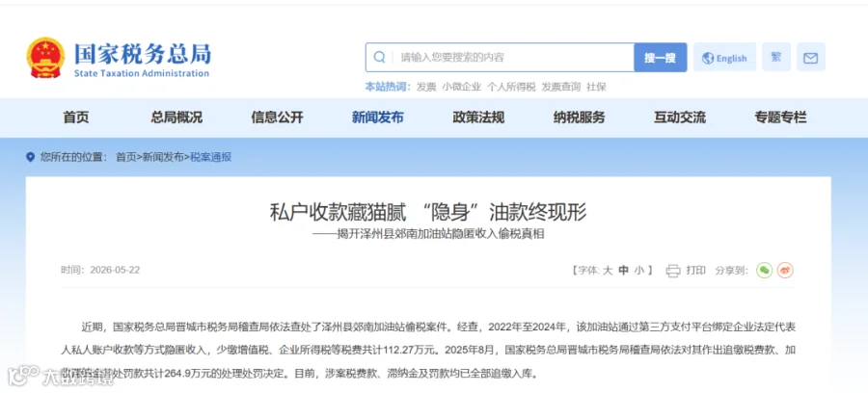Click the 本站热词 label
Screen dimensions: 868x393
pyautogui.click(x=388, y=87)
